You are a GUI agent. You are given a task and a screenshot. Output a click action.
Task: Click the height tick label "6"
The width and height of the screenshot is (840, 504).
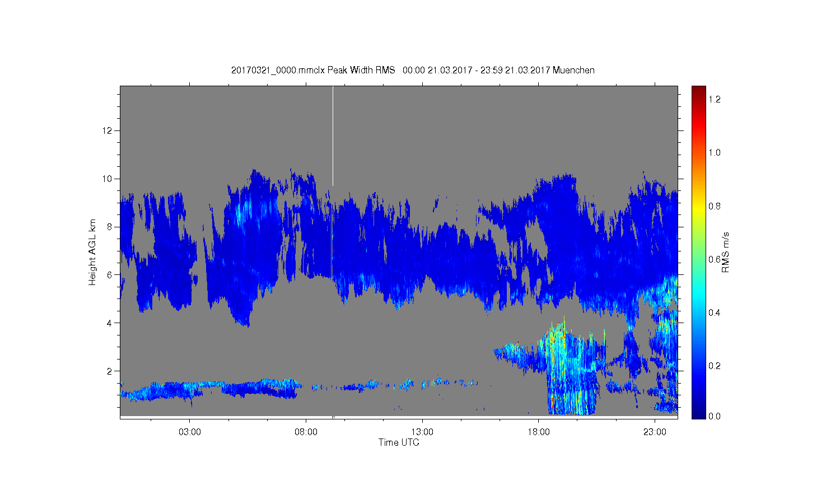pyautogui.click(x=110, y=274)
